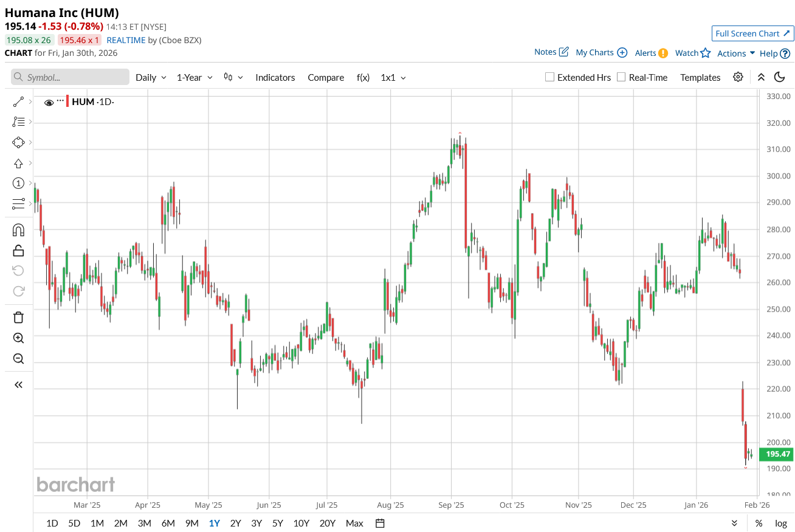Open Alerts for HUM
Viewport: 795px width, 532px height.
pos(652,53)
